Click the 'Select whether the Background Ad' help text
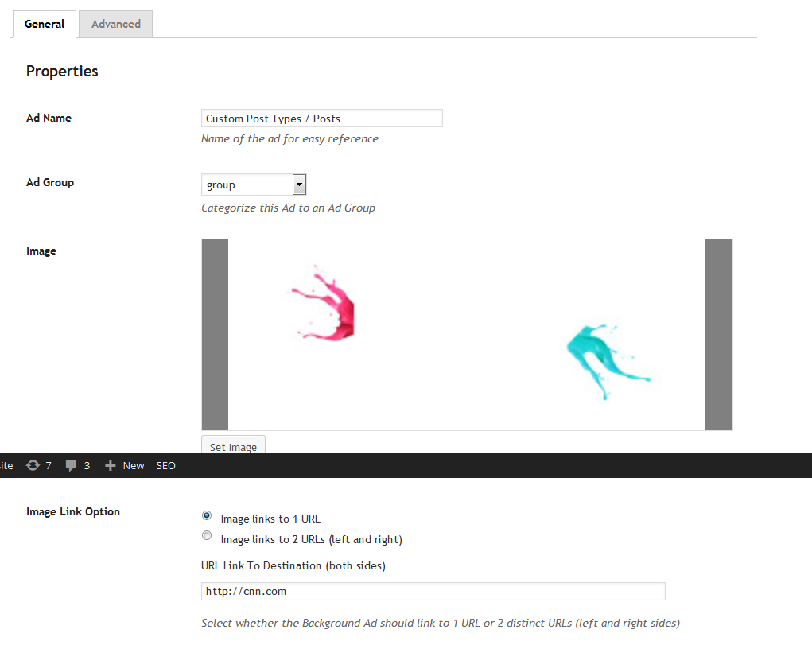Screen dimensions: 812x645 tap(441, 623)
